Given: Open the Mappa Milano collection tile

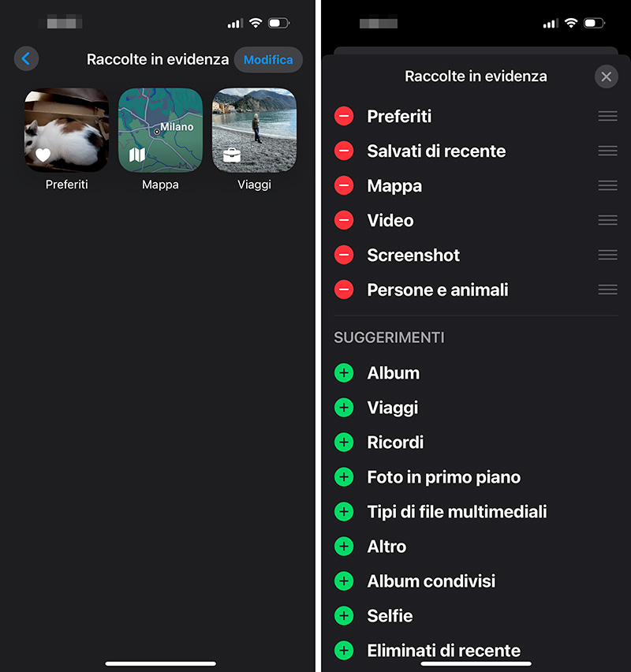Looking at the screenshot, I should [x=160, y=130].
